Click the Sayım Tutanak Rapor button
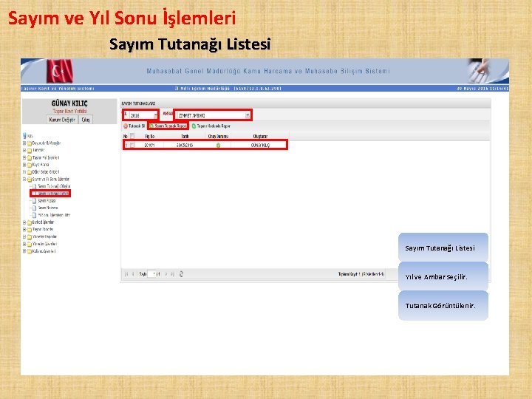532x399 pixels. coord(168,126)
